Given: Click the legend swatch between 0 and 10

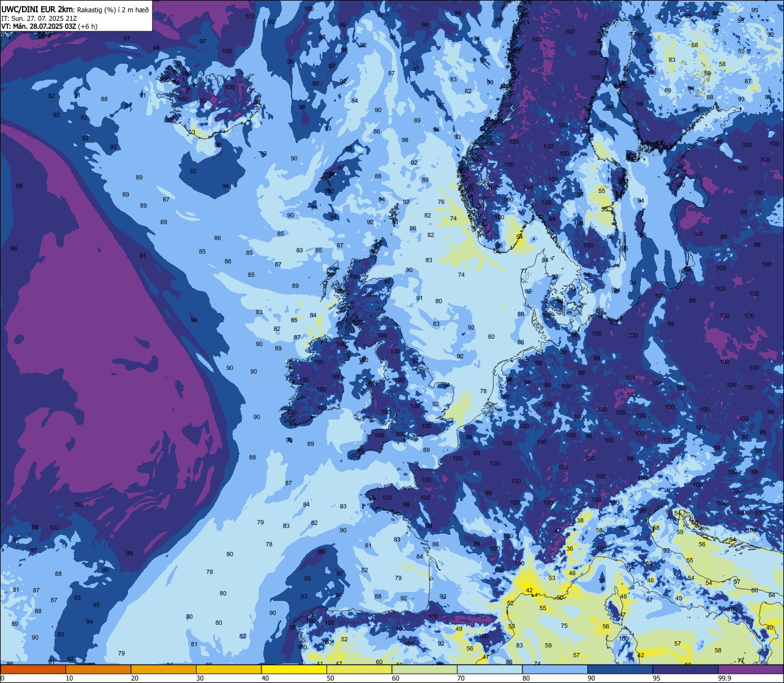Looking at the screenshot, I should pyautogui.click(x=33, y=670).
